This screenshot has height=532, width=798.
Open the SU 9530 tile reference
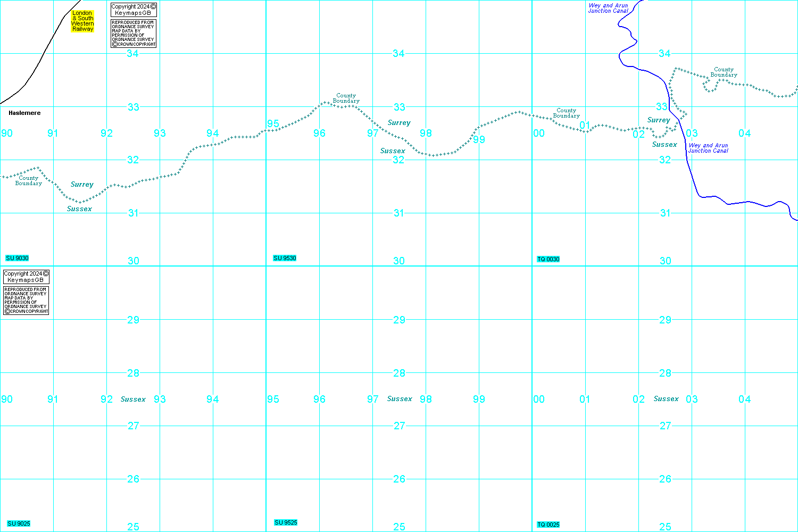(x=285, y=258)
